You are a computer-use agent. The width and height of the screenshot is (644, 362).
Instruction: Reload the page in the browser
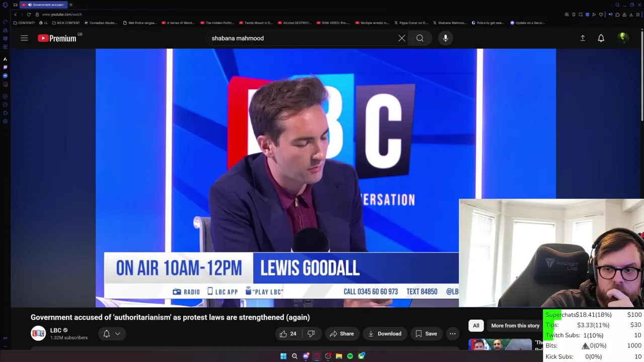tap(29, 15)
